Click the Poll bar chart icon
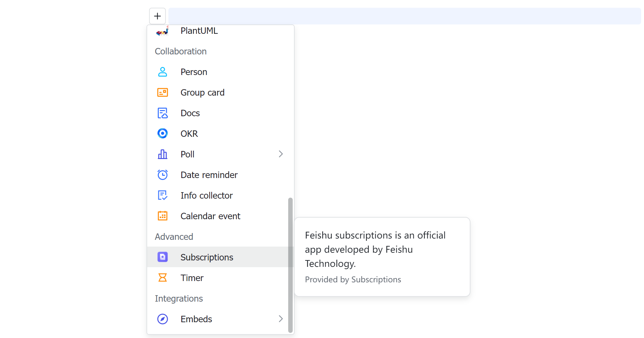Screen dimensions: 644x338 pos(163,154)
